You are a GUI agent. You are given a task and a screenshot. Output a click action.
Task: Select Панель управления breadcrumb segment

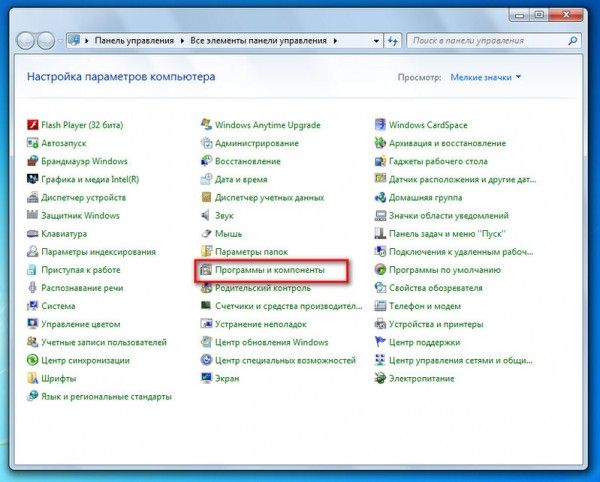coord(134,41)
